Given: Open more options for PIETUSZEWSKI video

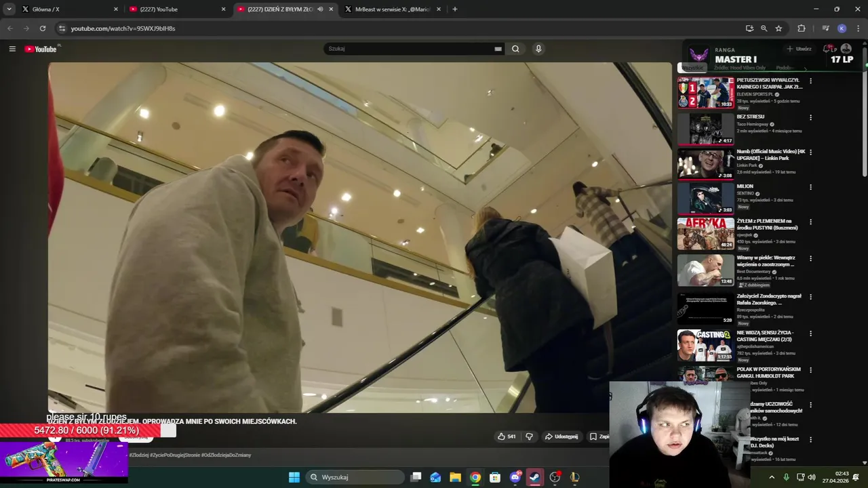Looking at the screenshot, I should click(810, 81).
